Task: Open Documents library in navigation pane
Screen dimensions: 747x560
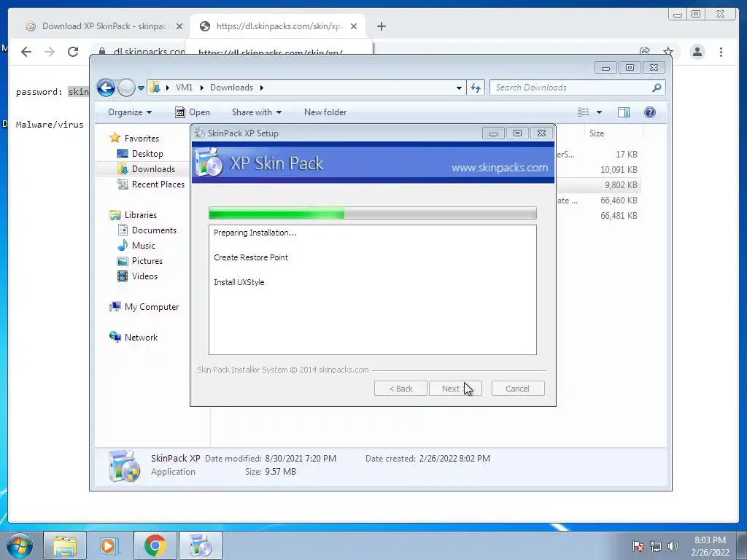Action: (147, 230)
